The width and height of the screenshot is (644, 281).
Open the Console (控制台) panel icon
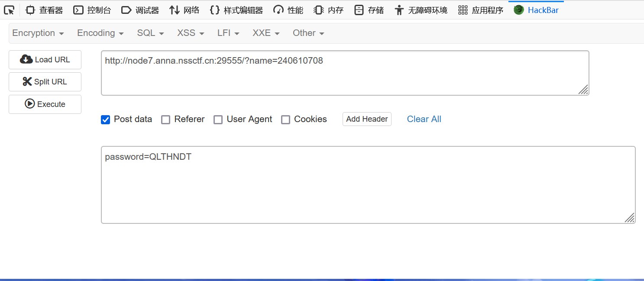click(78, 10)
